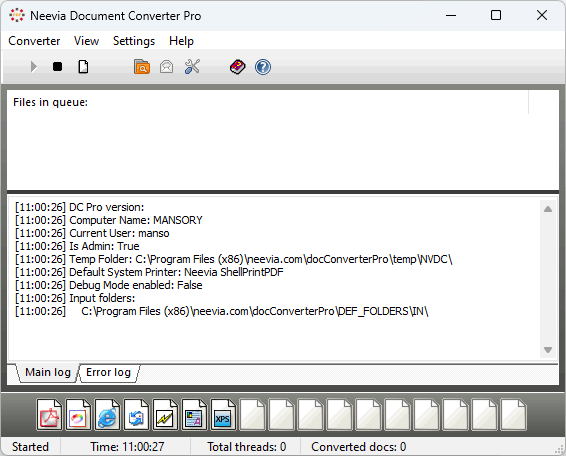Click the 'DC Pro version:' log line
The image size is (566, 456).
(x=79, y=207)
